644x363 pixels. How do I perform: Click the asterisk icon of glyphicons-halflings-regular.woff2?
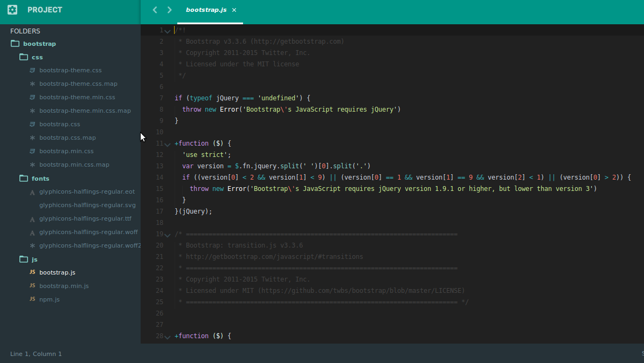click(x=32, y=246)
